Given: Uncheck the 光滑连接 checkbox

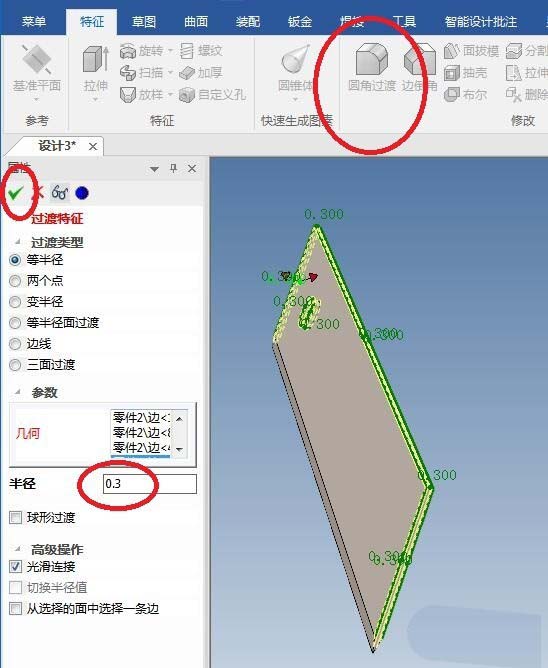Looking at the screenshot, I should 16,567.
